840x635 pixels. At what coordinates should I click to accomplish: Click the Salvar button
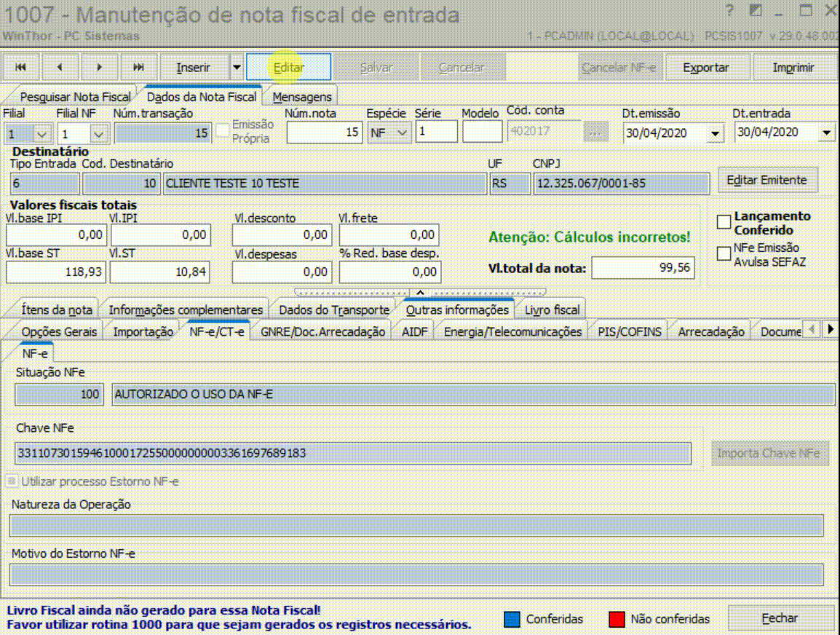[x=376, y=68]
